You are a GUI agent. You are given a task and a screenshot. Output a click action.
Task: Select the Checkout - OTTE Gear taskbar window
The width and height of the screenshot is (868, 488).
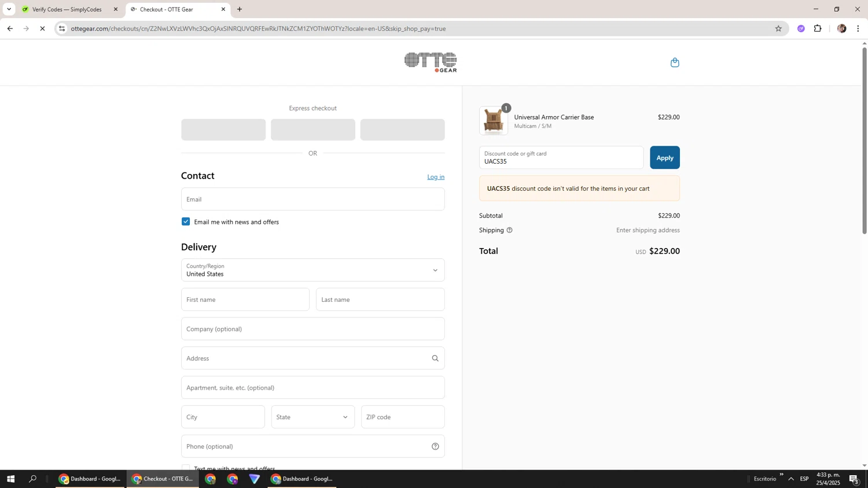pos(163,479)
